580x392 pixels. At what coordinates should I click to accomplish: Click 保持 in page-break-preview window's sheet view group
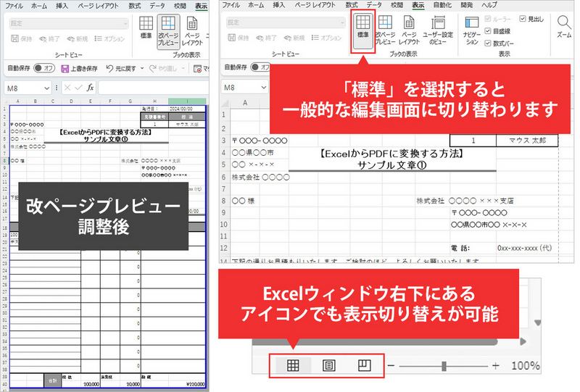[x=21, y=38]
